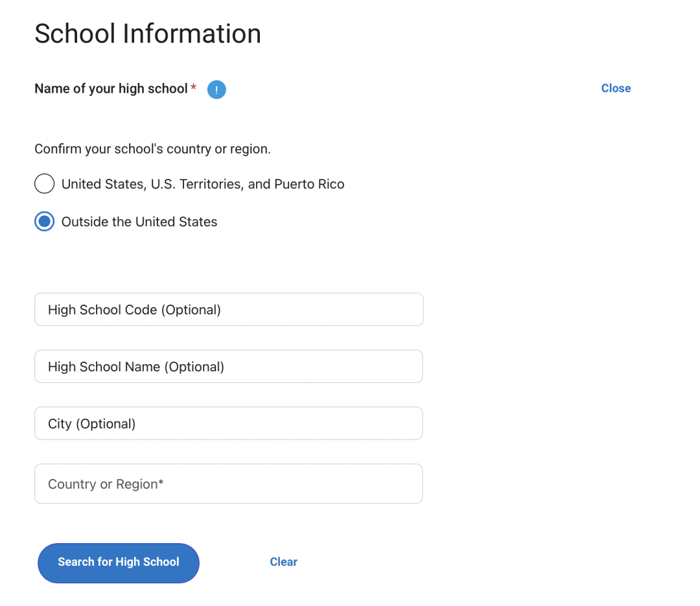The image size is (700, 606).
Task: Close the high school search panel
Action: 616,89
